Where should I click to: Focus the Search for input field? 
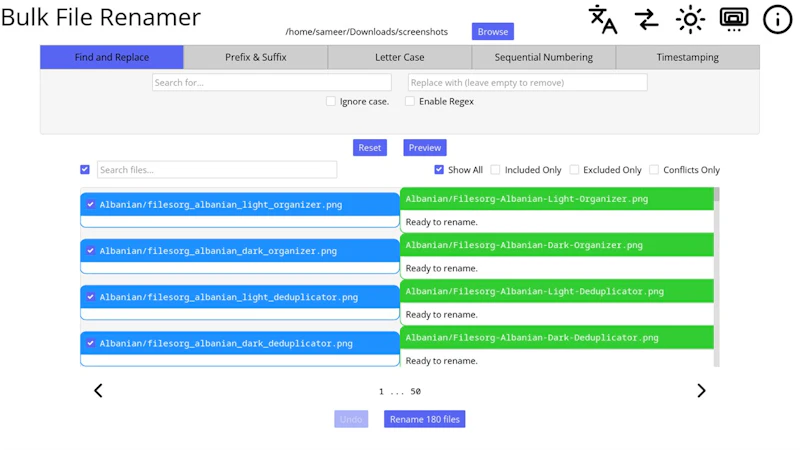272,83
